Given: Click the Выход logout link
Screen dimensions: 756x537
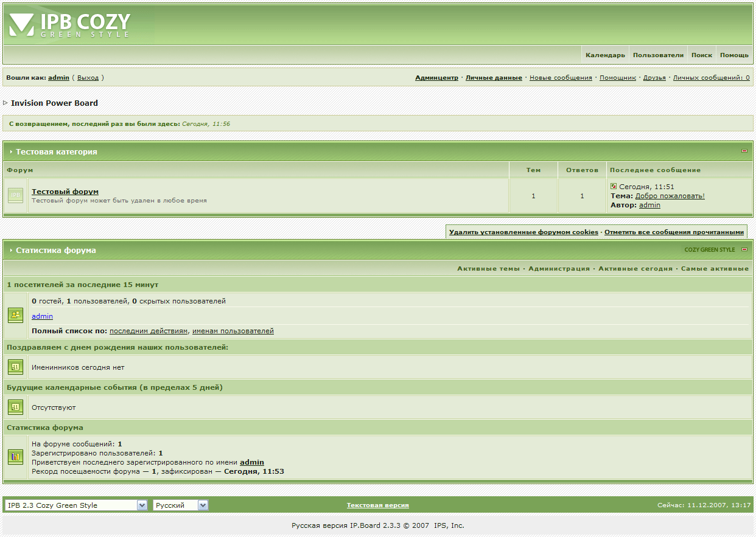Looking at the screenshot, I should click(x=88, y=78).
